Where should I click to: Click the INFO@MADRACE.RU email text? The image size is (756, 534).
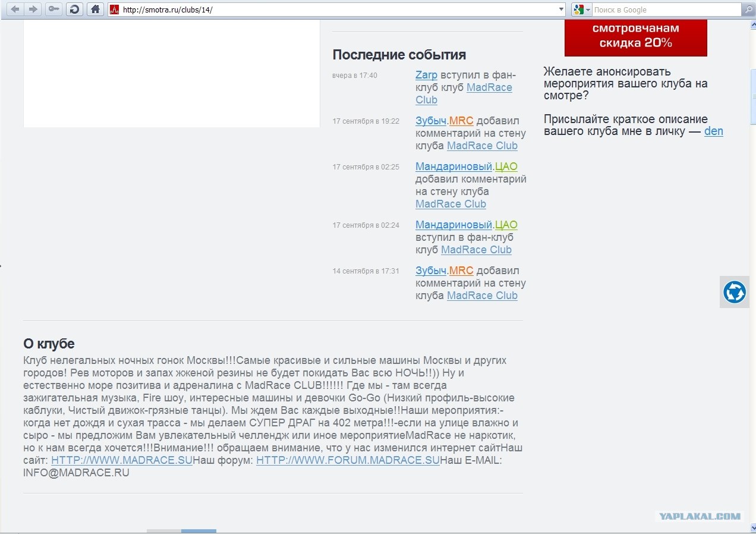pyautogui.click(x=76, y=473)
